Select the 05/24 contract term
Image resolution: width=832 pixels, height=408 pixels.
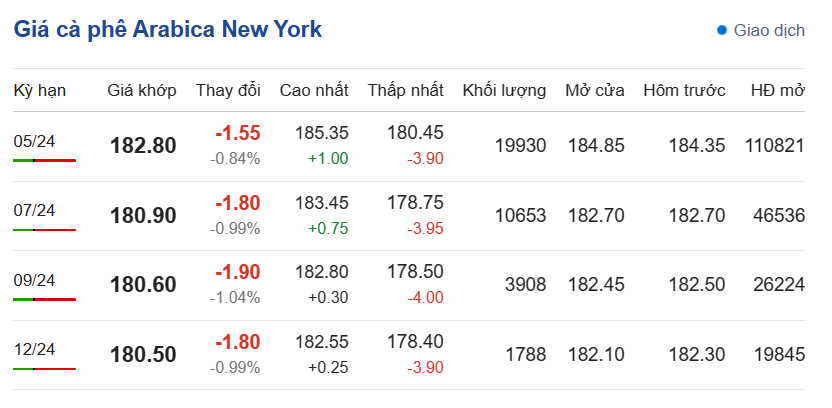coord(34,140)
